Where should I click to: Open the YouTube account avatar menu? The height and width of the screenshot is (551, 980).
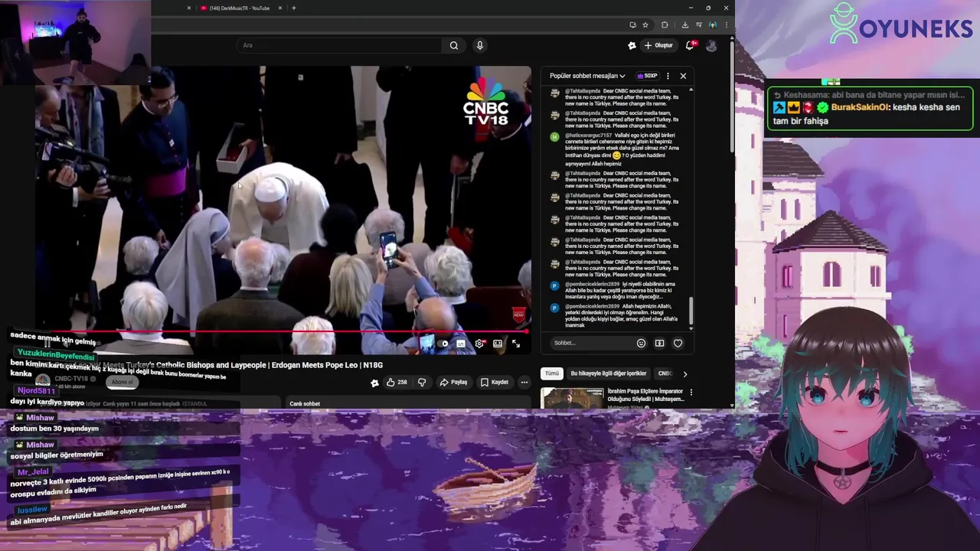coord(711,45)
